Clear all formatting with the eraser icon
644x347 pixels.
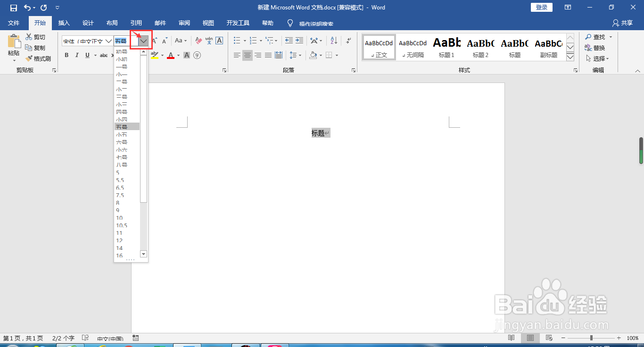198,41
